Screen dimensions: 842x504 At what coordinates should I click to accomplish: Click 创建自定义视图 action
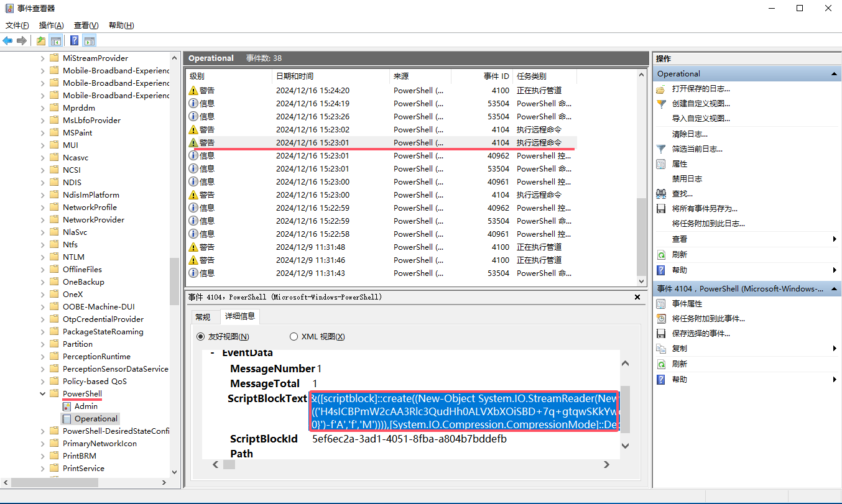pos(700,104)
